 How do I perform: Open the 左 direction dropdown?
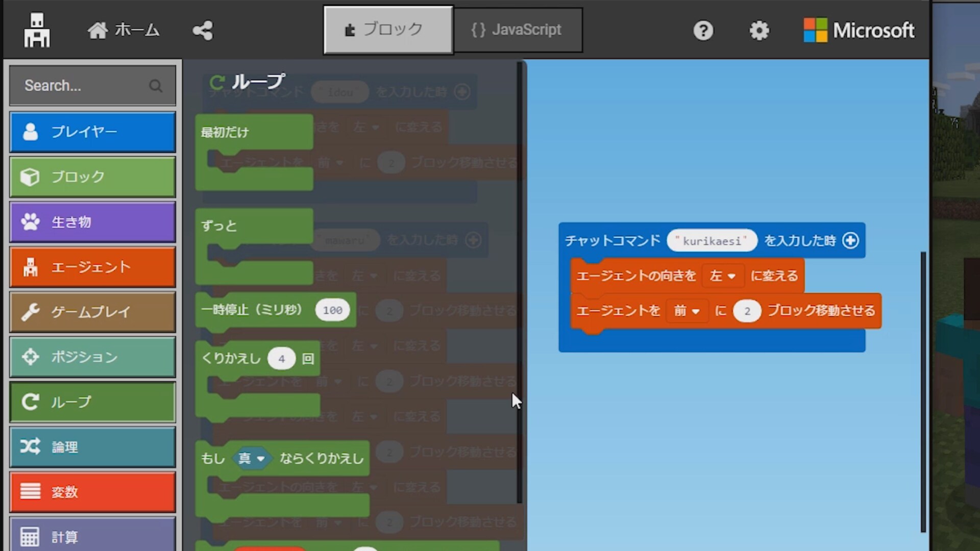coord(722,276)
